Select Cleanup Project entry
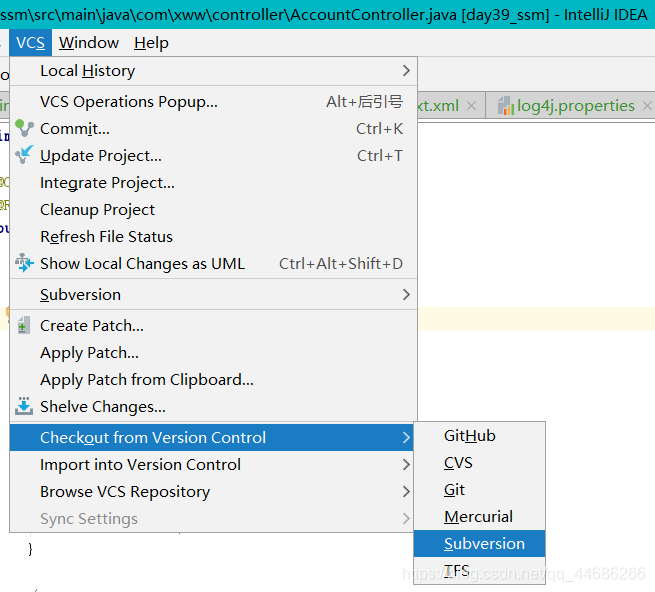The image size is (655, 592). pyautogui.click(x=213, y=209)
